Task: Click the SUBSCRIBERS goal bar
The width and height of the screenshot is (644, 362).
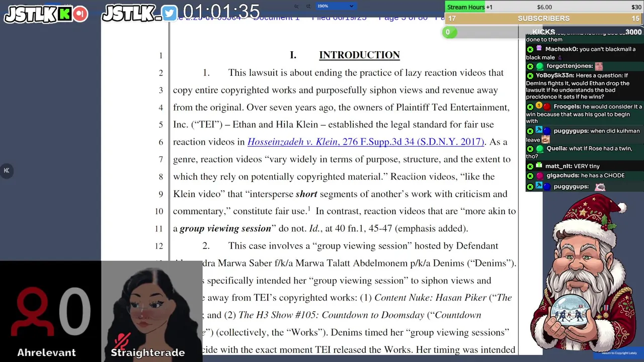Action: (x=543, y=19)
